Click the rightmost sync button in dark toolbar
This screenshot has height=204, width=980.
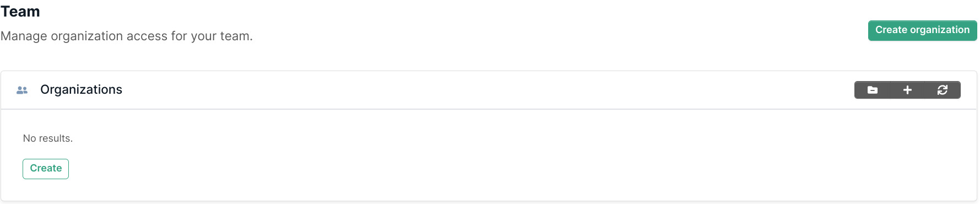tap(943, 90)
